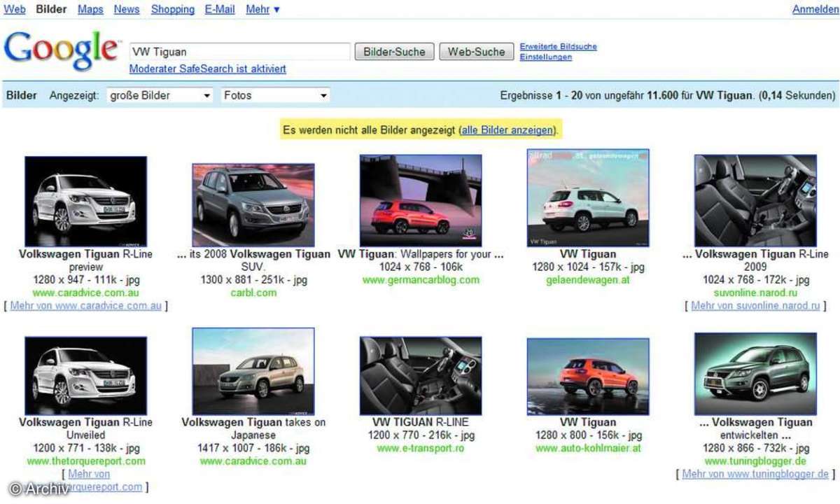Focus the VW Tiguan search field
This screenshot has width=840, height=504.
pyautogui.click(x=239, y=52)
